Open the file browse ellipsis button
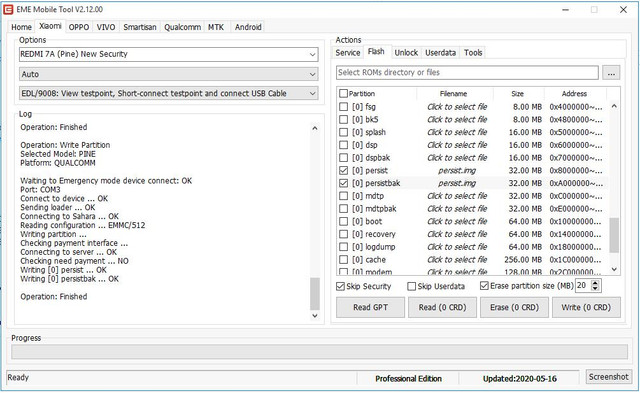Viewport: 640px width, 393px height. 611,73
